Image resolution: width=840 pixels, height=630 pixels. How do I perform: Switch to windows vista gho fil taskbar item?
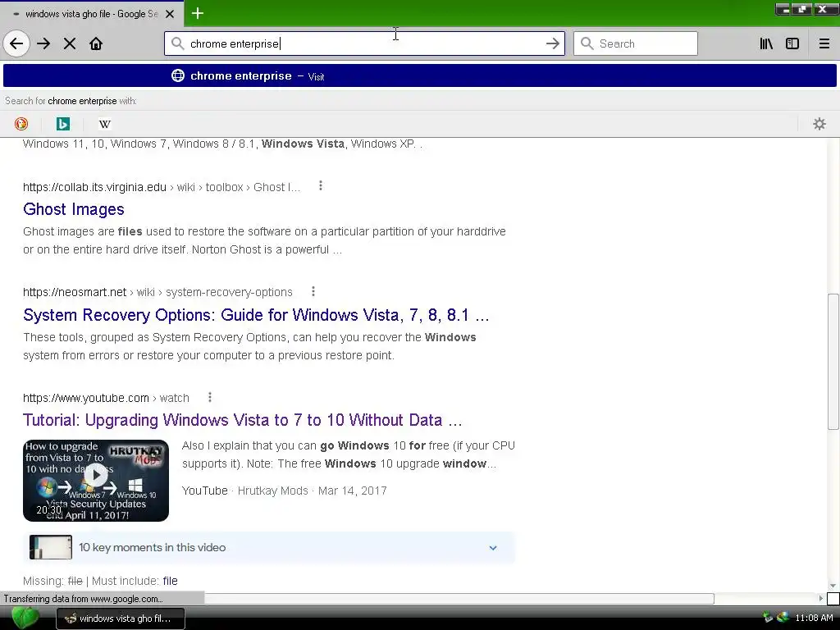point(121,619)
